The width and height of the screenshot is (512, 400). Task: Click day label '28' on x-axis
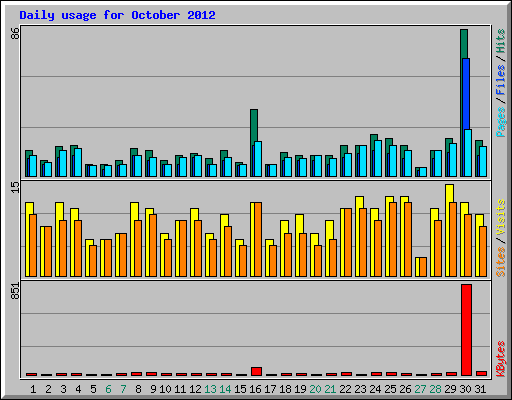click(435, 389)
